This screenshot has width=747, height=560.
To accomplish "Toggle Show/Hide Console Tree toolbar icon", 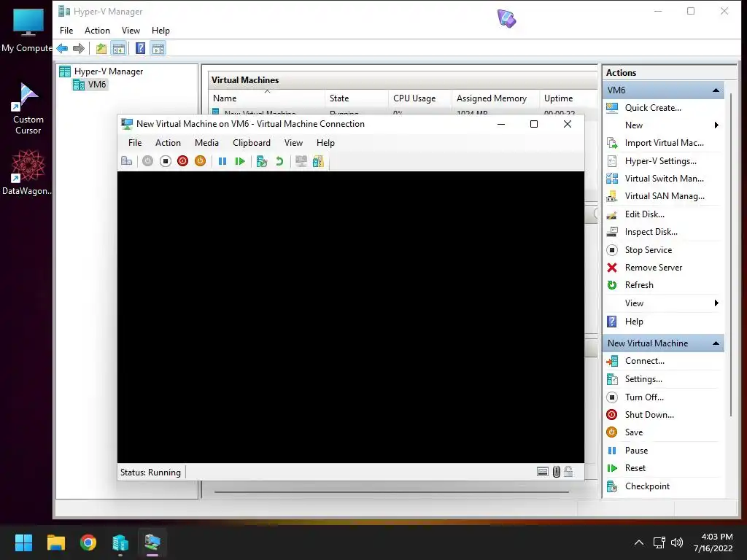I will (119, 48).
